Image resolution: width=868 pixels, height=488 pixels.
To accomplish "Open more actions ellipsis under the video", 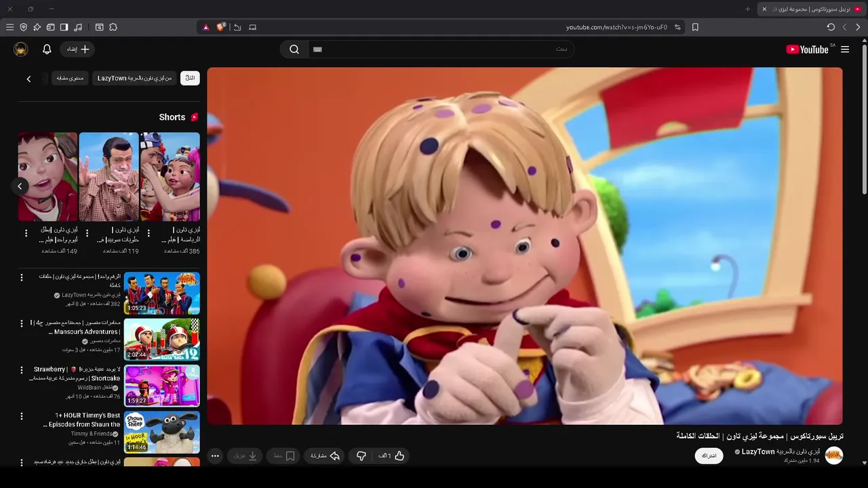I will coord(215,456).
